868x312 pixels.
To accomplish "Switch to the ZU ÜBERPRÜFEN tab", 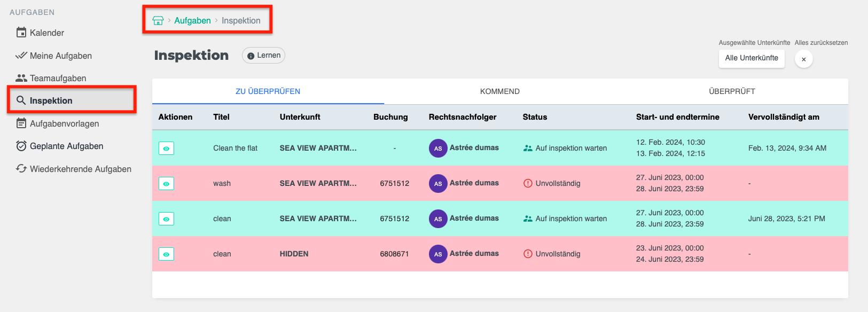I will tap(268, 91).
